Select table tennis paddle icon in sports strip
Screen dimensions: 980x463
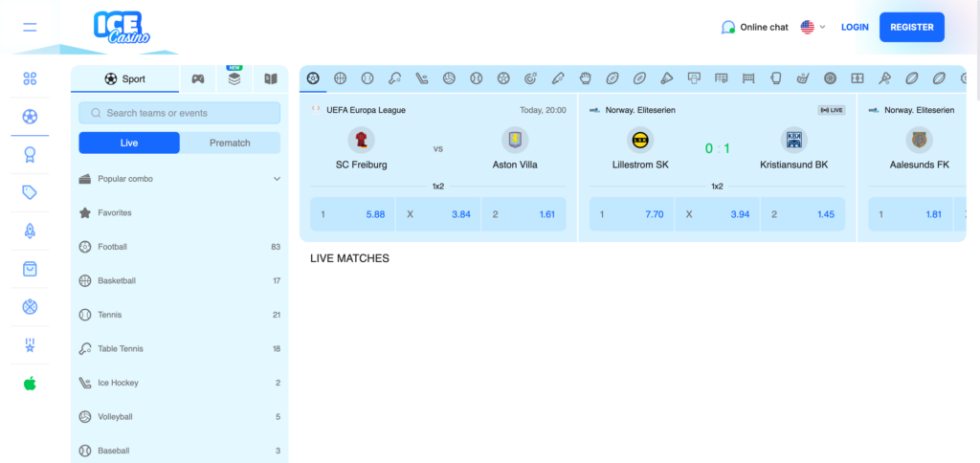click(x=394, y=78)
